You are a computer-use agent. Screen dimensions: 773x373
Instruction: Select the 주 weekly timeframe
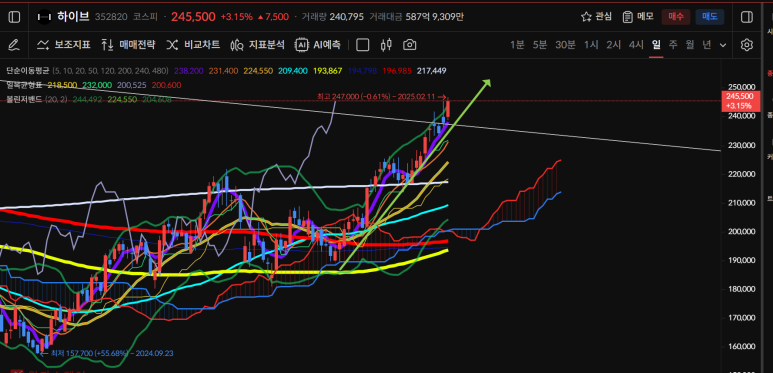(x=673, y=45)
